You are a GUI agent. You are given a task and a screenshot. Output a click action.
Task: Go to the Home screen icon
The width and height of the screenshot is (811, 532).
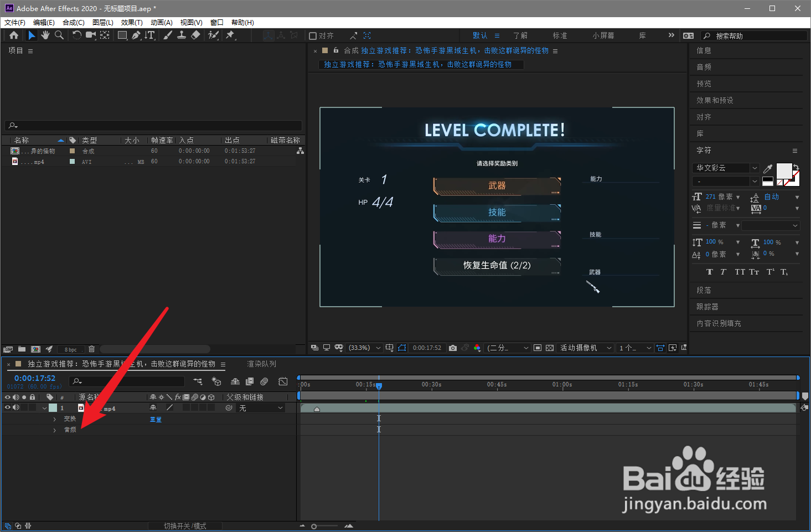click(x=14, y=35)
